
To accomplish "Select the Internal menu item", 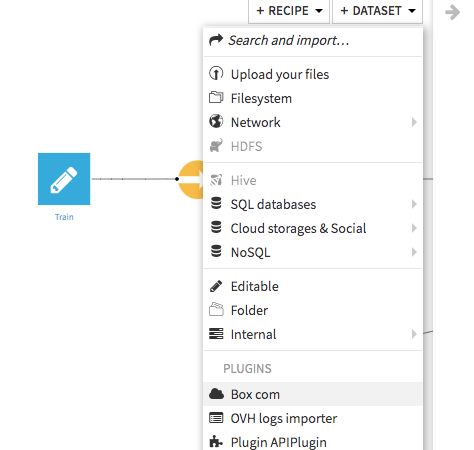I will click(313, 334).
